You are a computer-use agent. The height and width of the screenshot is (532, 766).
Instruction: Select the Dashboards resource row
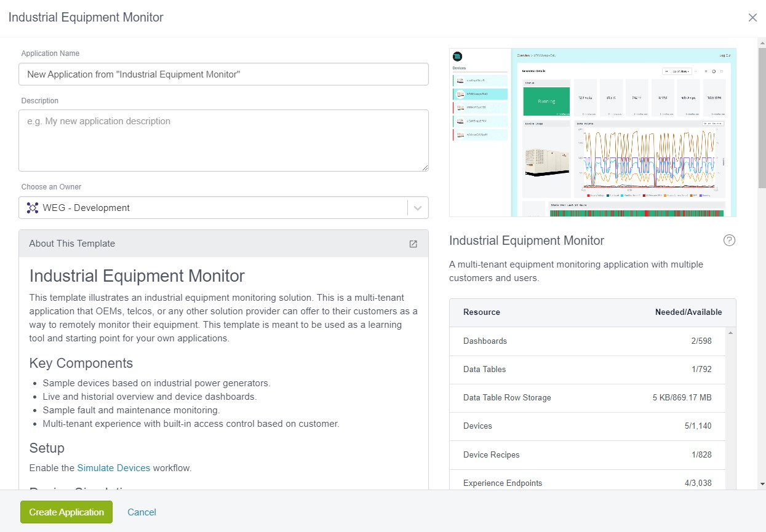click(x=588, y=341)
